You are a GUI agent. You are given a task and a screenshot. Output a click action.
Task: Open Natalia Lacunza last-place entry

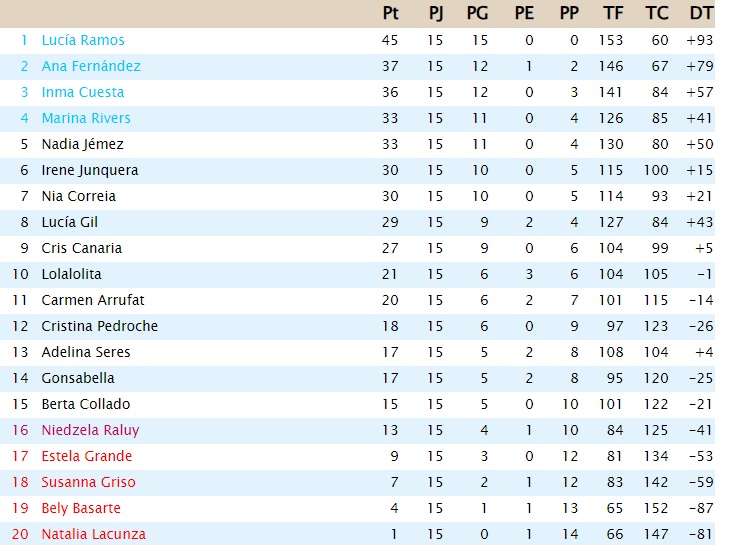pyautogui.click(x=93, y=534)
